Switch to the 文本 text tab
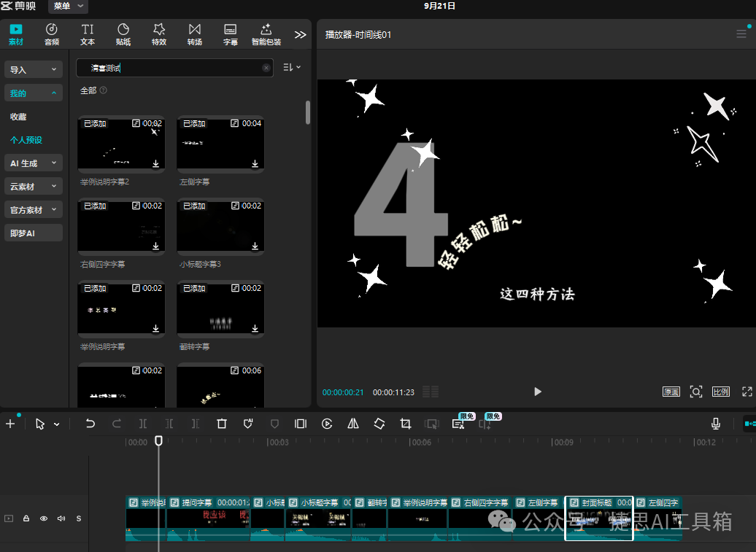This screenshot has width=756, height=552. point(88,35)
